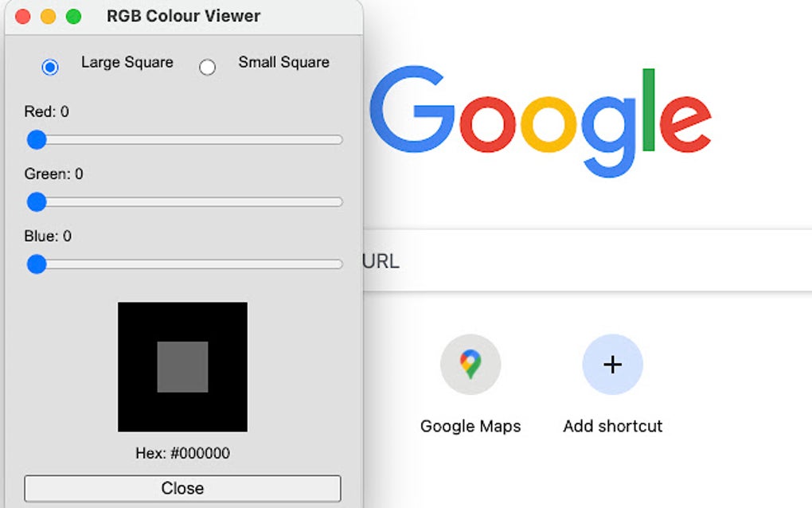Click the search URL input field
This screenshot has width=812, height=508.
[x=557, y=260]
